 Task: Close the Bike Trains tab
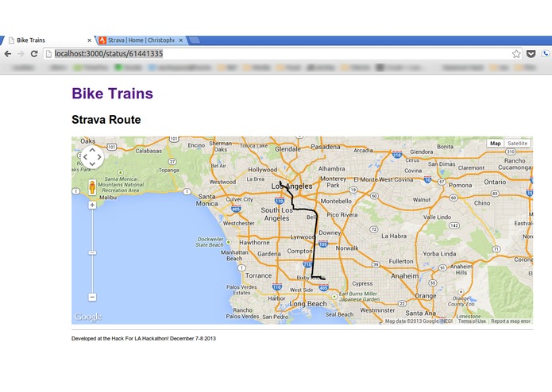tap(90, 40)
